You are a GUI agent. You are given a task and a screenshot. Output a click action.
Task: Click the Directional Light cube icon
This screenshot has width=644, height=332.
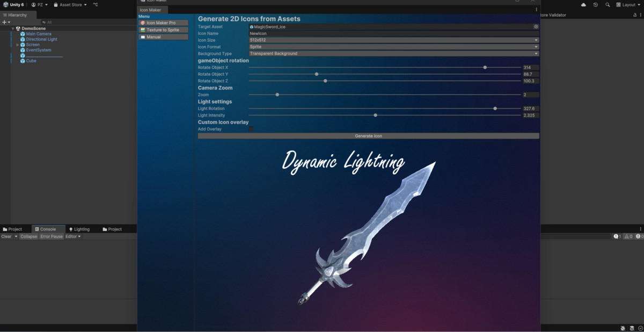(x=23, y=39)
